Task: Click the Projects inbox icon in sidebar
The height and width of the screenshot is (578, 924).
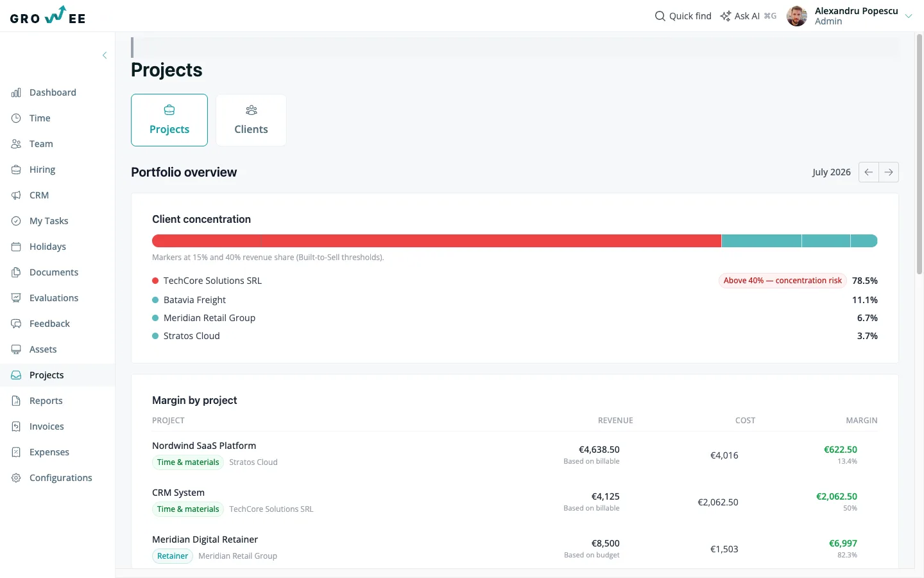Action: pos(16,375)
